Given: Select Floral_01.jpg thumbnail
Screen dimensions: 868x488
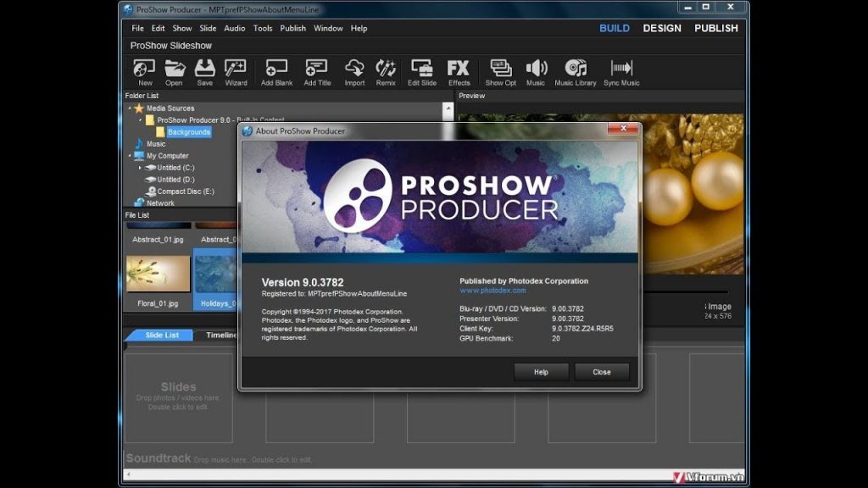Looking at the screenshot, I should (x=158, y=274).
